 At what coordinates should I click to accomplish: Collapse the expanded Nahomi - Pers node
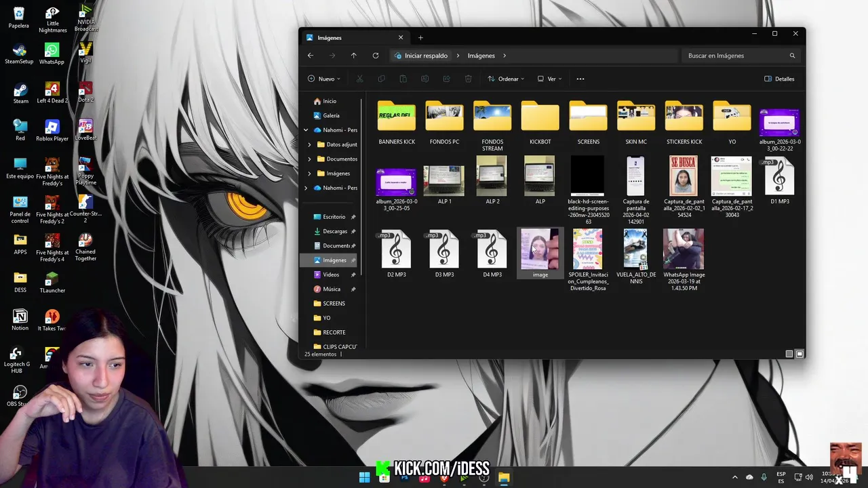point(306,130)
